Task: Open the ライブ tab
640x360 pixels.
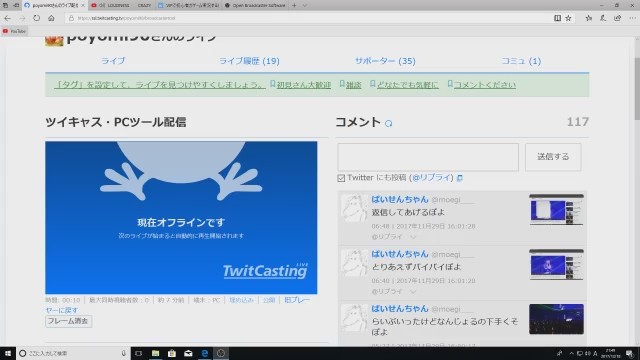Action: click(x=113, y=61)
